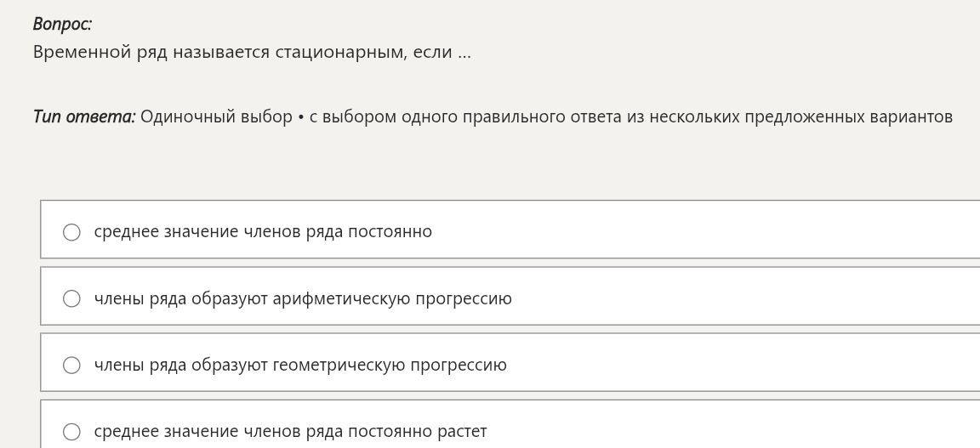Click the "Одиночный выбор" text

pyautogui.click(x=216, y=116)
